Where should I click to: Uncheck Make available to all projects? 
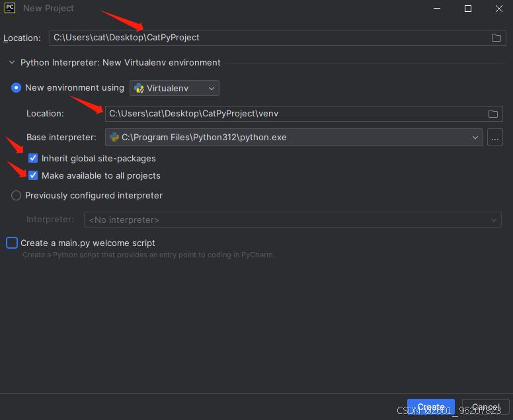(33, 175)
